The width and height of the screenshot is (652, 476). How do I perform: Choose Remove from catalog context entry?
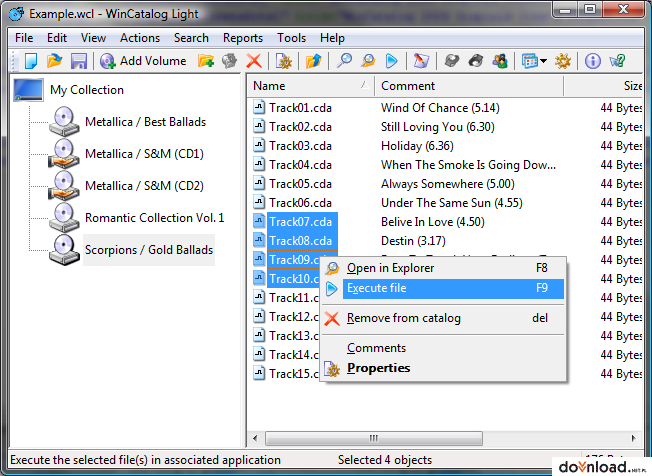pos(444,318)
